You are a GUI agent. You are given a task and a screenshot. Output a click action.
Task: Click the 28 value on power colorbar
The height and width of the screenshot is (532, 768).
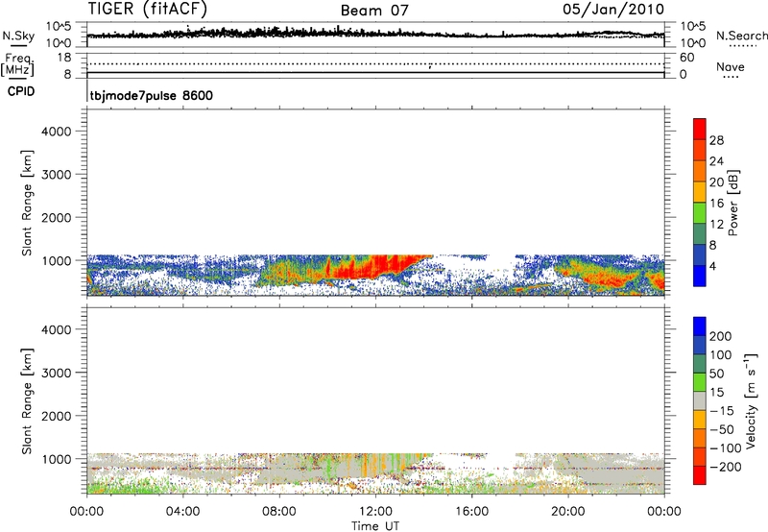716,140
